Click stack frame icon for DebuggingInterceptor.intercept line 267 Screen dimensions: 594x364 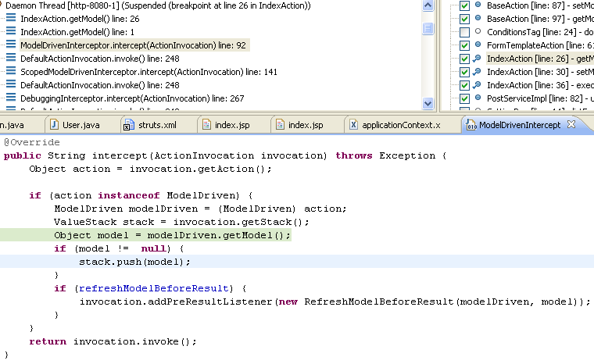click(11, 98)
